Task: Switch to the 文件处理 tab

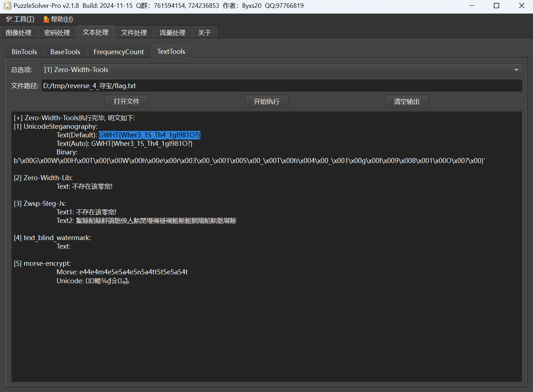Action: tap(134, 32)
